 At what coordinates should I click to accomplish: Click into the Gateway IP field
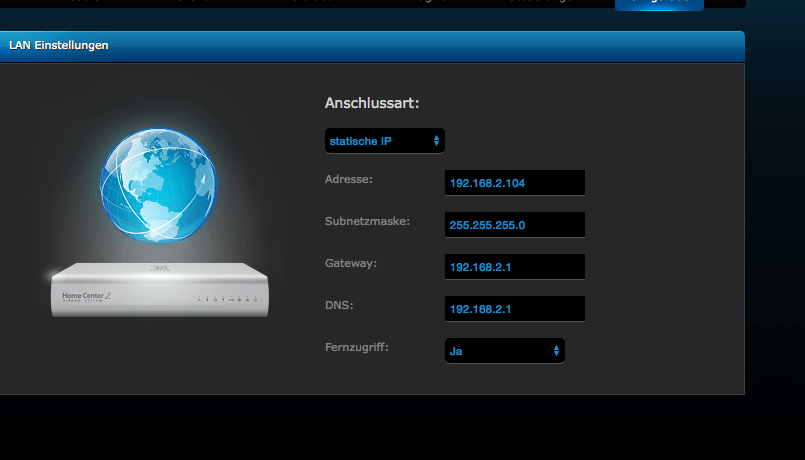point(514,267)
